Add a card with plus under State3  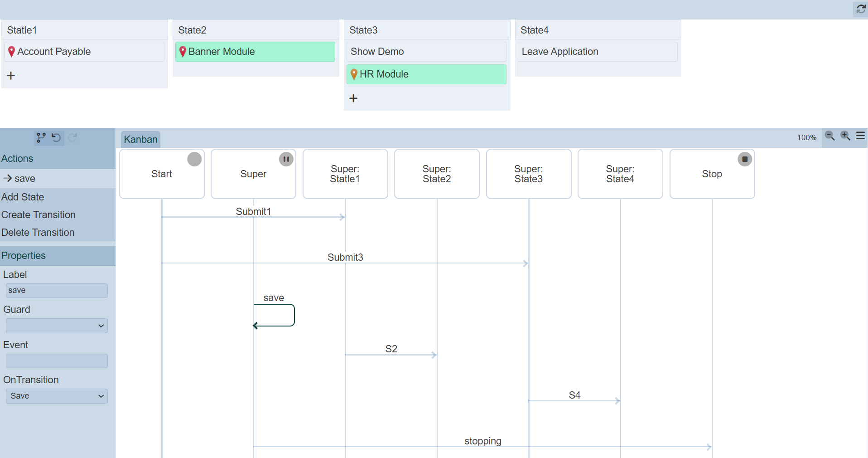coord(353,98)
